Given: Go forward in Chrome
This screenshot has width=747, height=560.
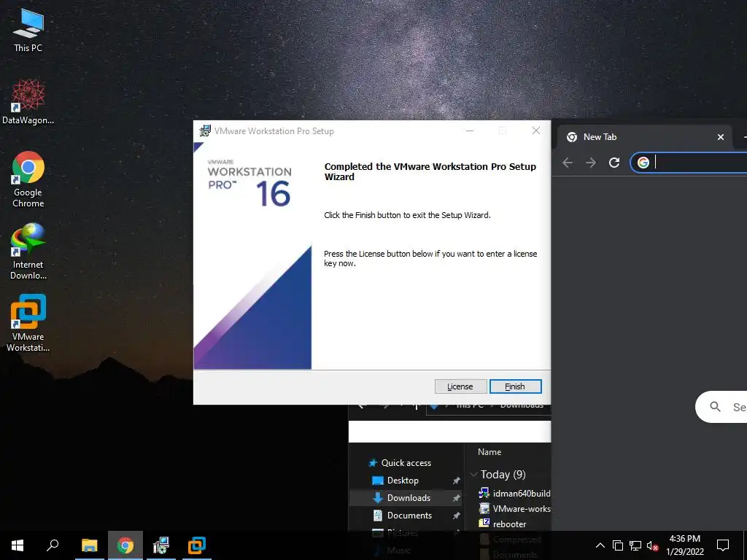Looking at the screenshot, I should click(x=591, y=163).
